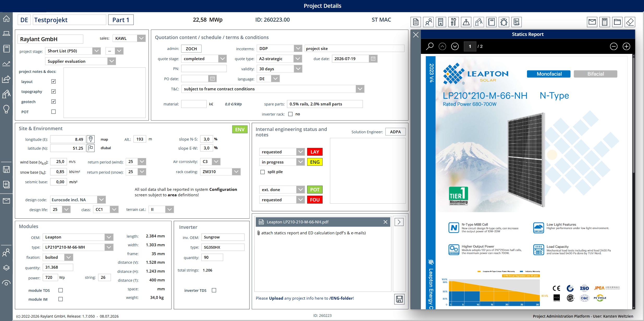
Task: Click the bug icon in the top toolbar
Action: [504, 22]
